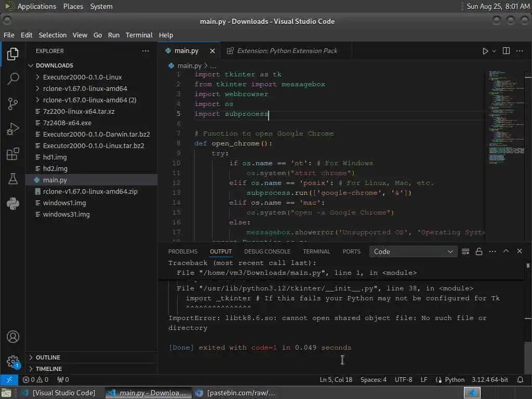
Task: Select Executor2000-0.1.0-Darwin.tar.bz2 file
Action: tap(91, 135)
